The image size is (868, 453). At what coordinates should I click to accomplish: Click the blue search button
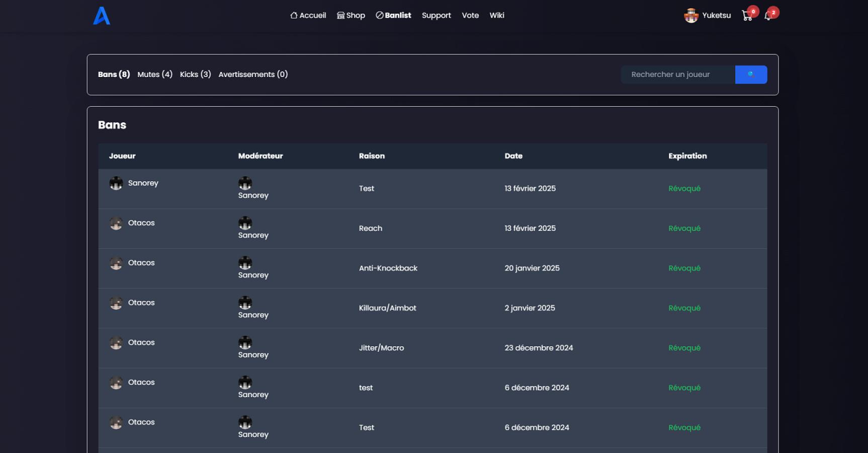(750, 74)
